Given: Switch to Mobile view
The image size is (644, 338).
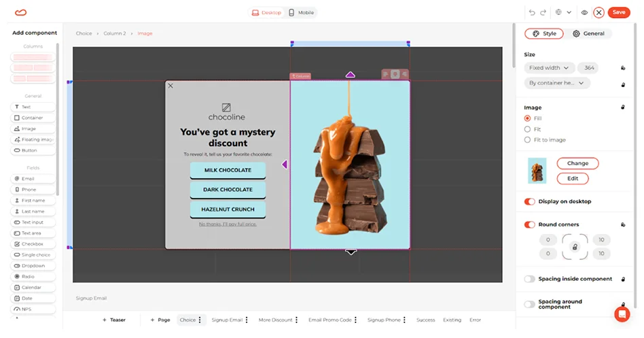Looking at the screenshot, I should [x=301, y=12].
